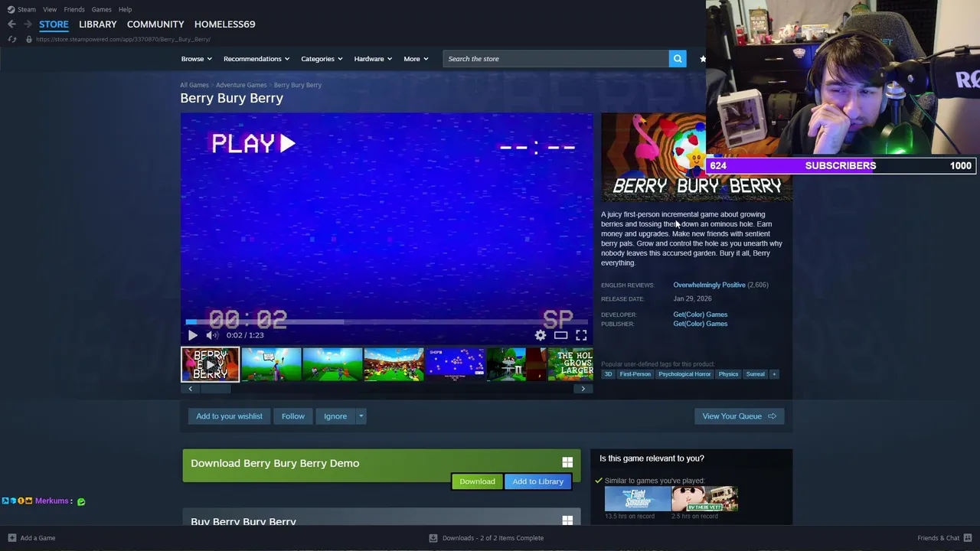Expand the Recommendations dropdown
Image resolution: width=980 pixels, height=551 pixels.
(x=256, y=59)
